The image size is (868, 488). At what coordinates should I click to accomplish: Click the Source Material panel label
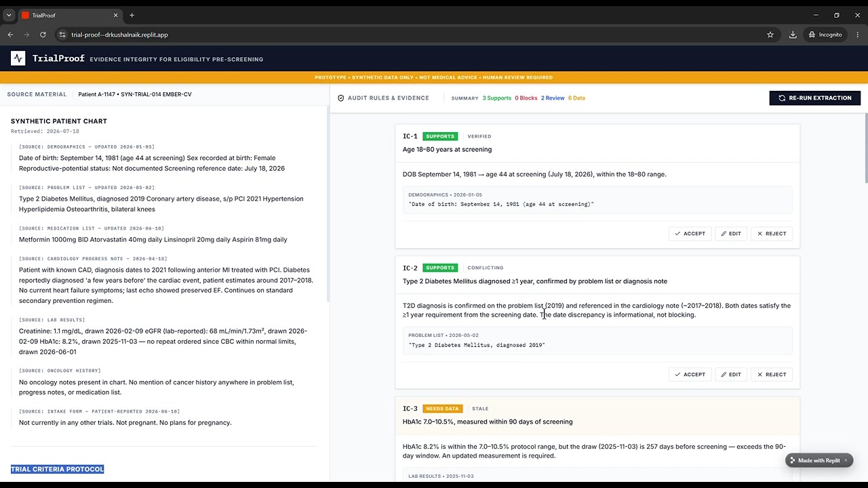(37, 94)
